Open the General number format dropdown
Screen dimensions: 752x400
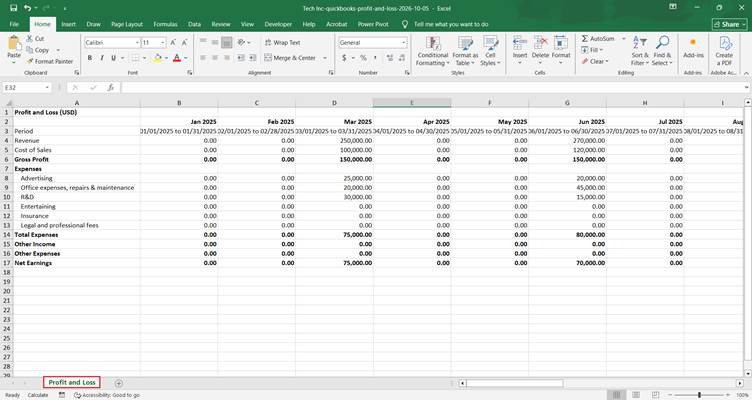coord(403,43)
